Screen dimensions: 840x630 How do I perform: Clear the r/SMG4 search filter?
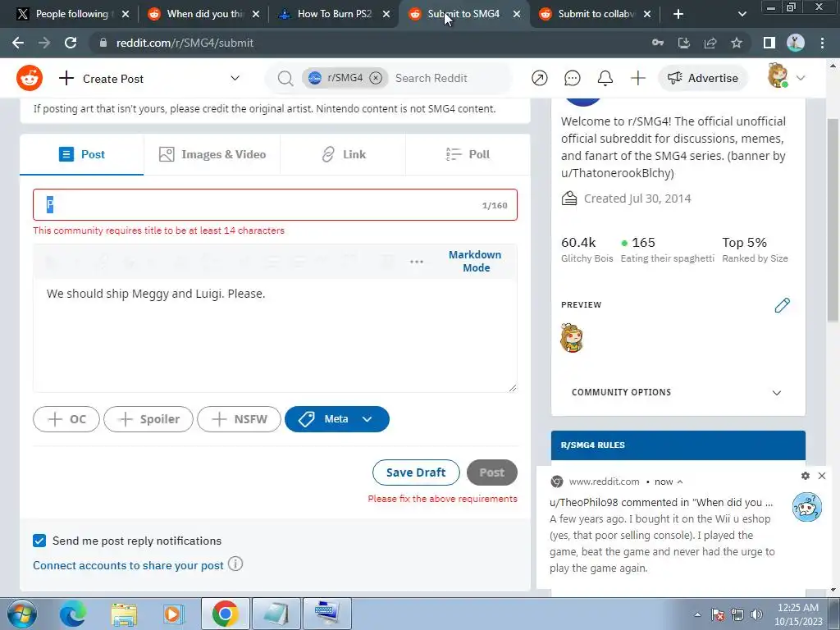376,78
